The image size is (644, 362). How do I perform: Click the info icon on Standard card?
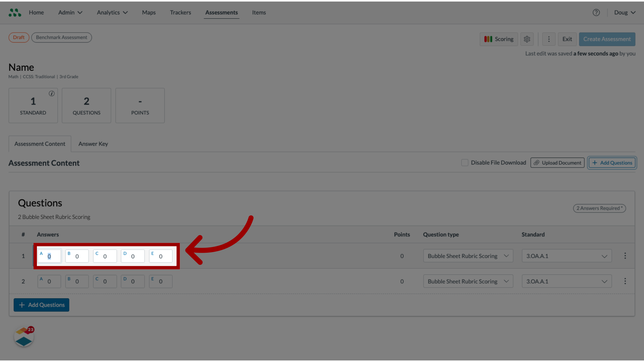coord(52,94)
